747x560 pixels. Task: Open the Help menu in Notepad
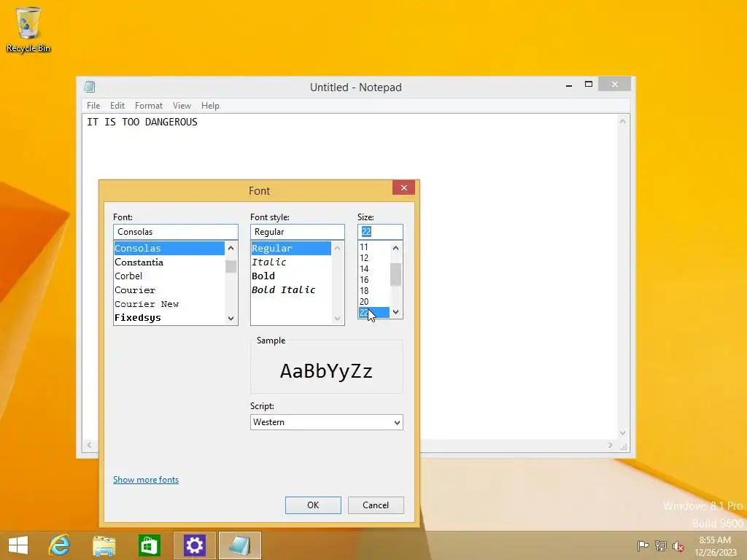tap(210, 106)
